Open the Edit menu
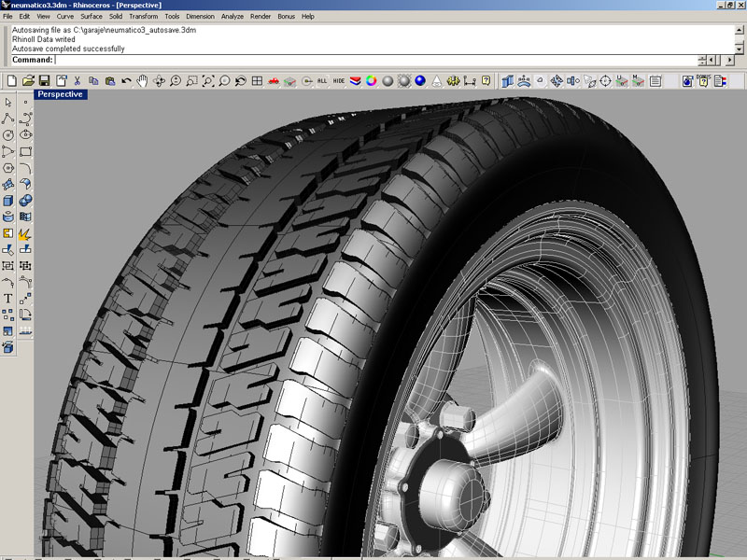 click(x=24, y=16)
